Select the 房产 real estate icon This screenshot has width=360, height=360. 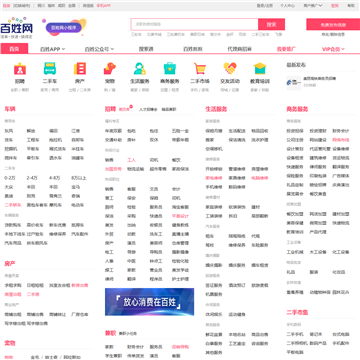click(x=80, y=69)
